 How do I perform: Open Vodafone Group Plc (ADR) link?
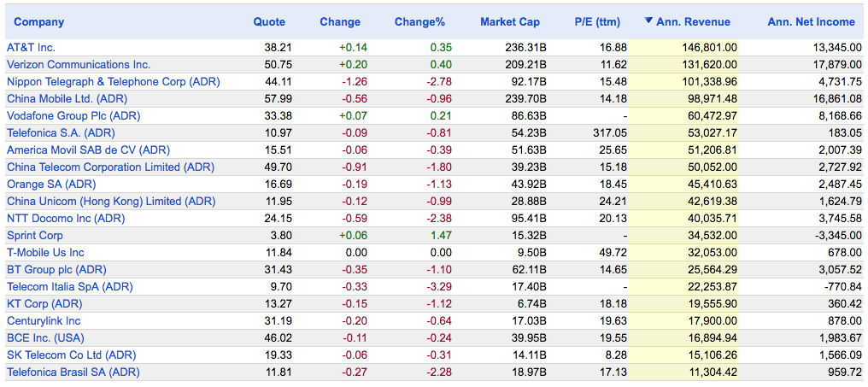point(73,116)
